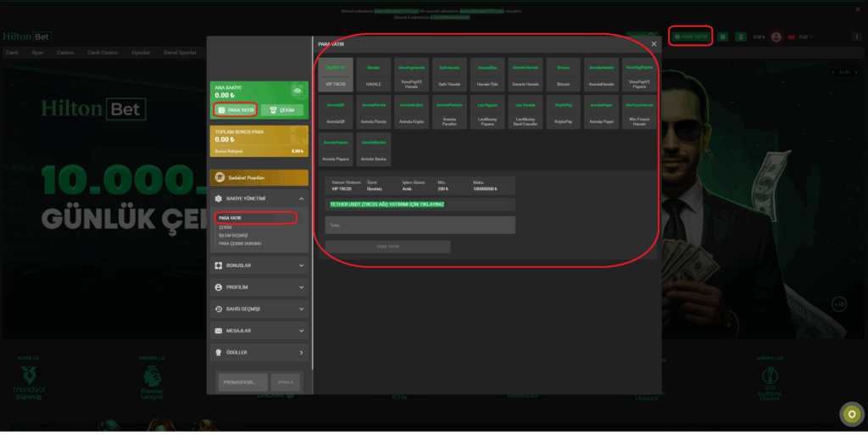This screenshot has height=436, width=868.
Task: Open ÇEKİM in sidebar menu
Action: click(x=225, y=227)
